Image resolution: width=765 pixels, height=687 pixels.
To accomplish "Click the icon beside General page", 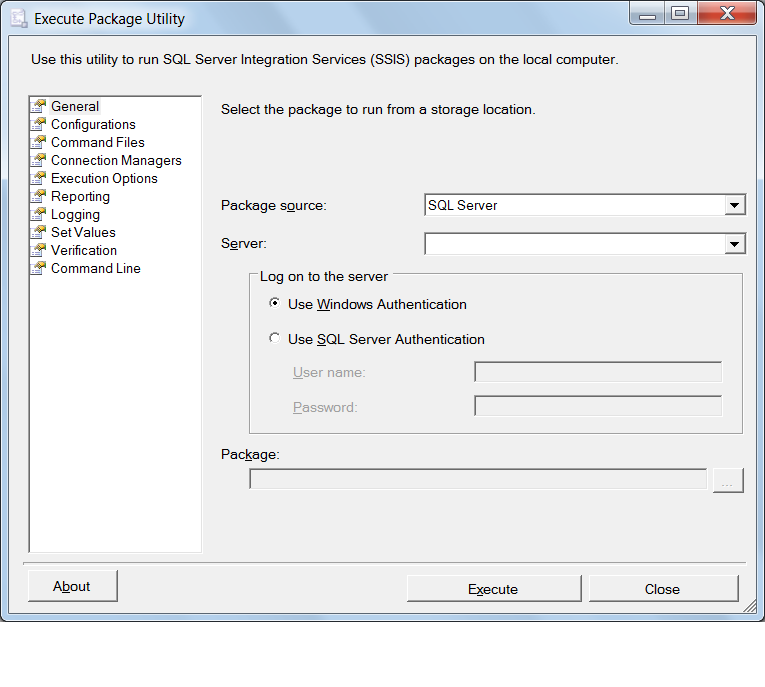I will tap(39, 106).
